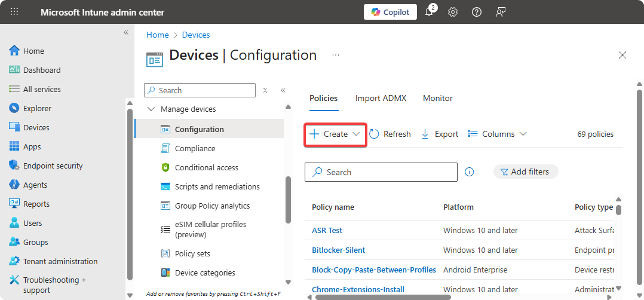
Task: Collapse the Manage devices section
Action: coord(151,109)
